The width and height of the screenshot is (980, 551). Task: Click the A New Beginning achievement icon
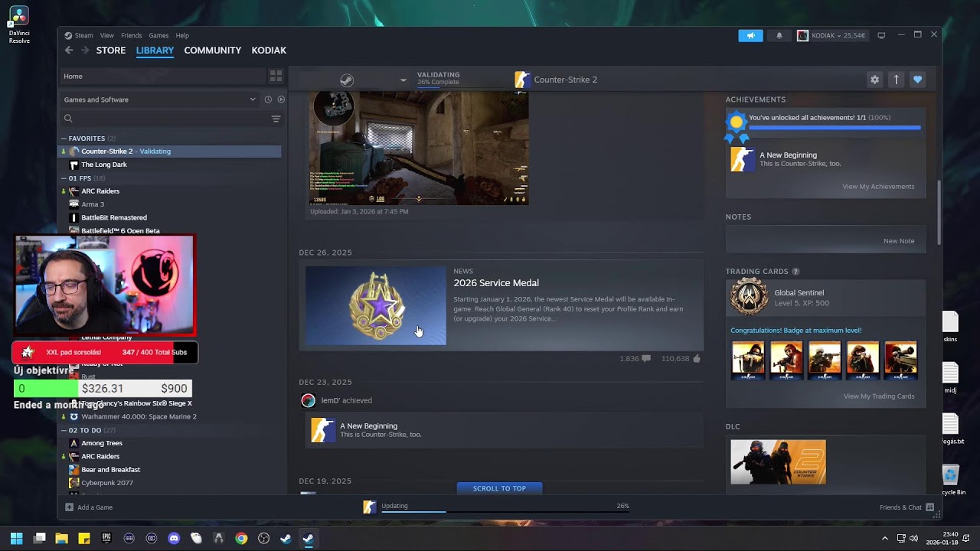click(x=742, y=159)
